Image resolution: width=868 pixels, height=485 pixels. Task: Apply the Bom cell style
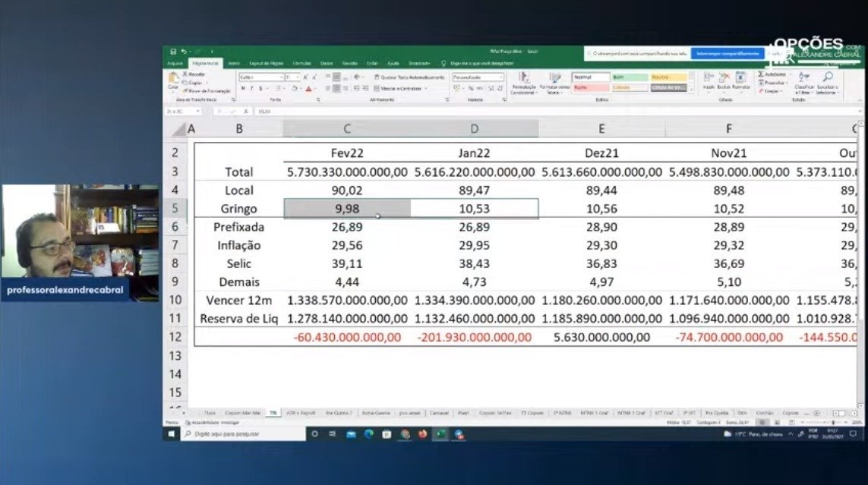[x=630, y=77]
